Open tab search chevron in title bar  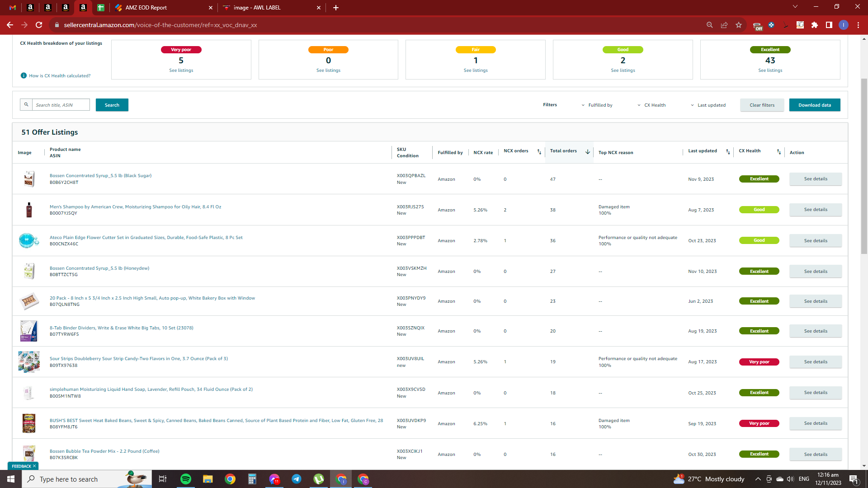(795, 6)
